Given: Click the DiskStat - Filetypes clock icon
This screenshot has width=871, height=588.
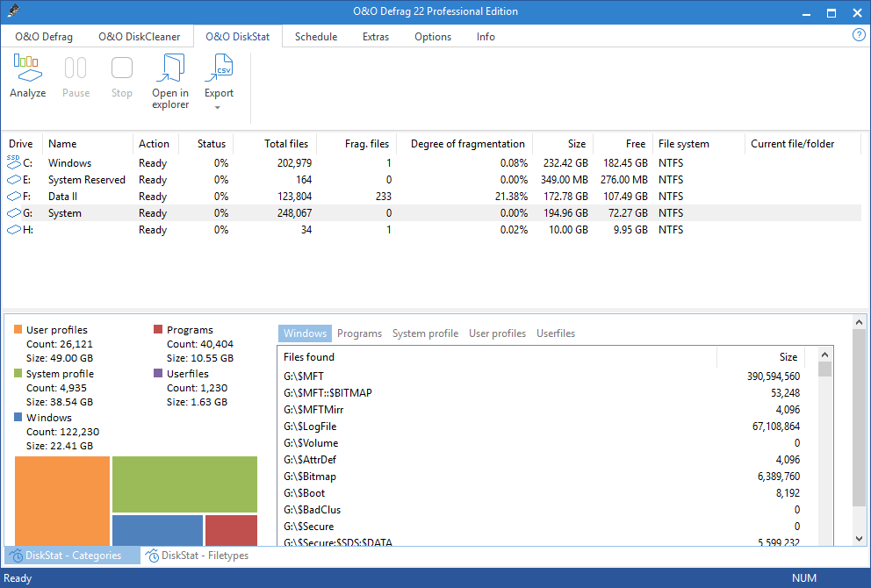Looking at the screenshot, I should tap(152, 556).
